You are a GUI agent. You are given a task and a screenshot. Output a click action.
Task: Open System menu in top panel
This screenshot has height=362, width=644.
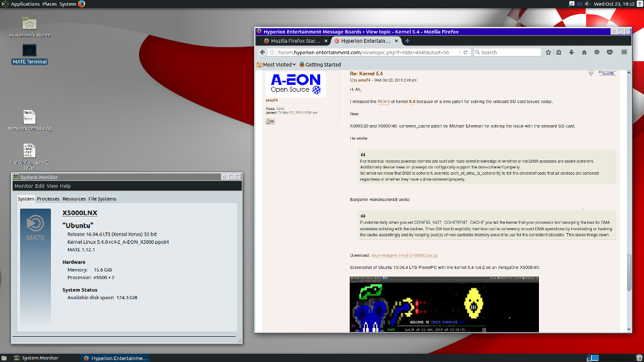[x=68, y=4]
